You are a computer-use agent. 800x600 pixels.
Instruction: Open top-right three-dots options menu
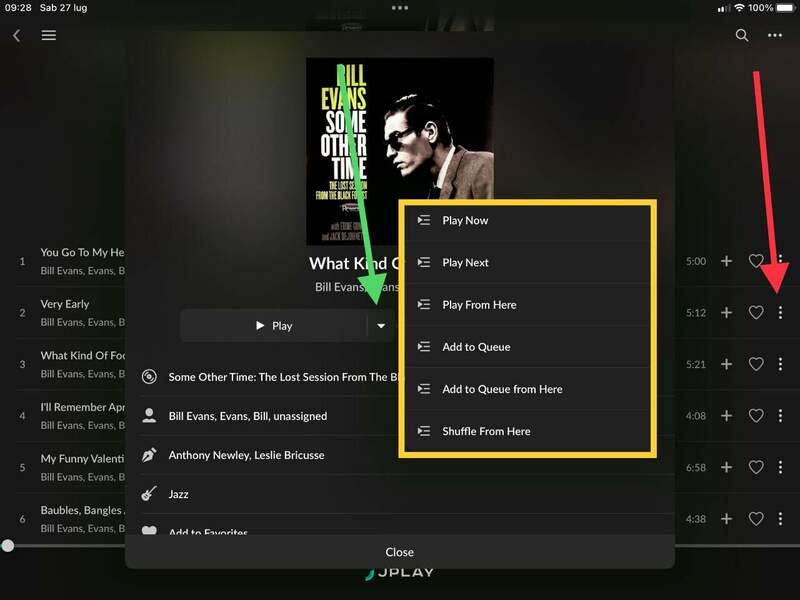775,35
